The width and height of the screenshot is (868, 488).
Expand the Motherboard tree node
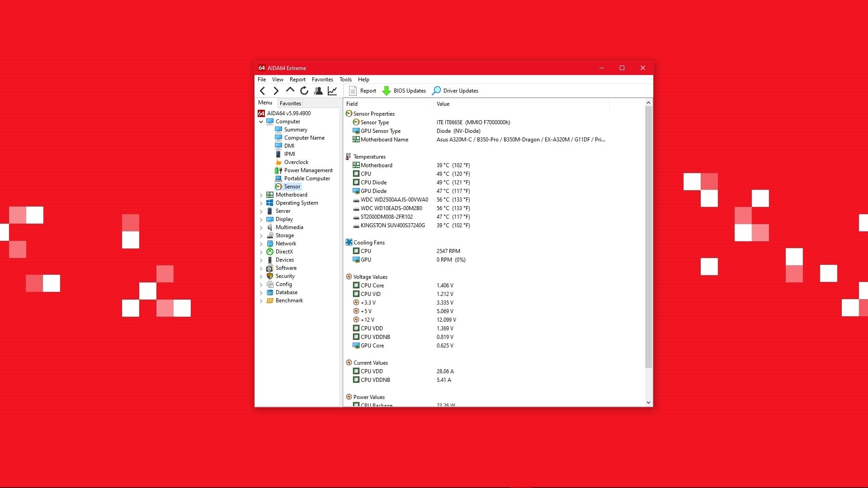261,195
